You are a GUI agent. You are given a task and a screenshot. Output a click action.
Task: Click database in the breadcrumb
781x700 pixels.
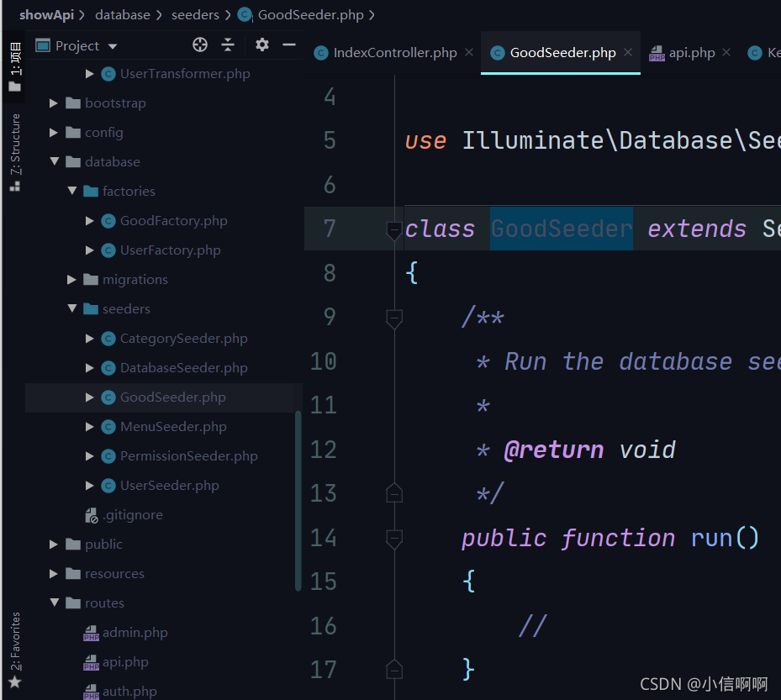(x=123, y=15)
